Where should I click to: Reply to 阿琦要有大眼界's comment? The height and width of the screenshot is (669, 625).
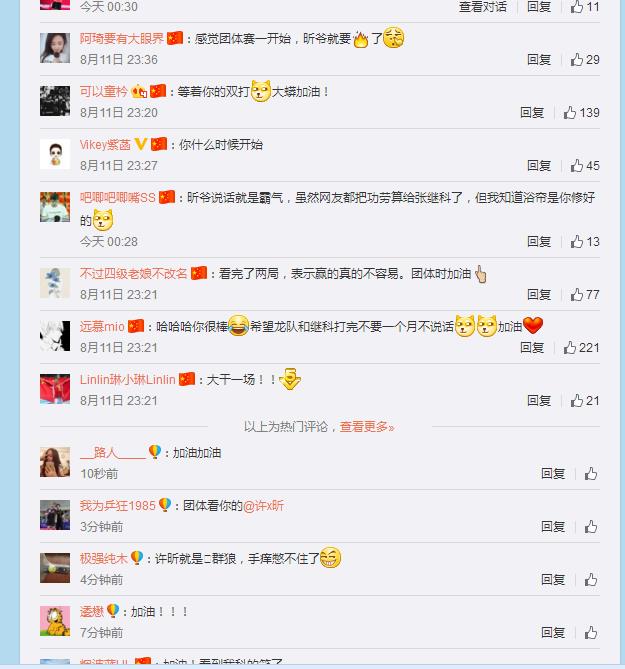539,60
